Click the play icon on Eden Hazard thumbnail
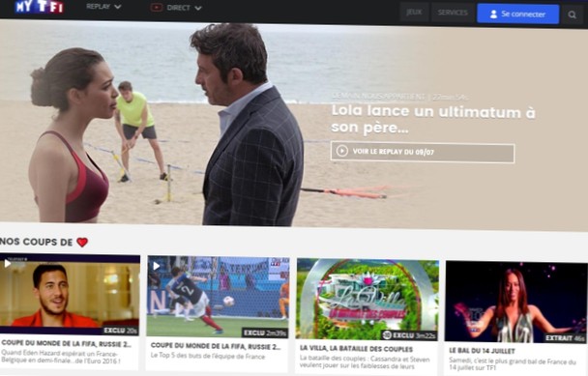Screen dimensions: 588x376 tap(7, 264)
